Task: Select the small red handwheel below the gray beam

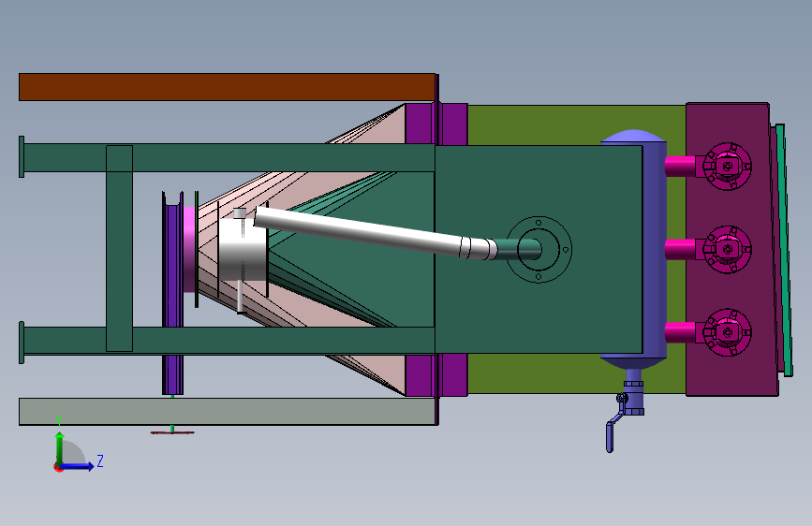Action: [x=172, y=431]
